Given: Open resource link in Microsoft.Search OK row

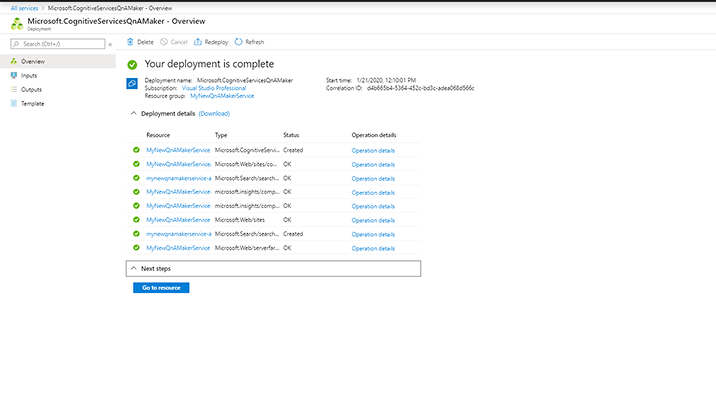Looking at the screenshot, I should [179, 178].
